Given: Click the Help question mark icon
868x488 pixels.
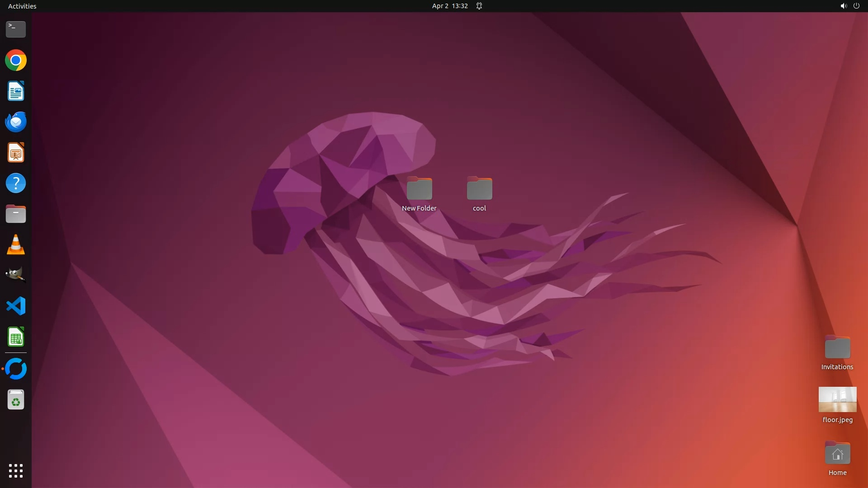Looking at the screenshot, I should 16,183.
